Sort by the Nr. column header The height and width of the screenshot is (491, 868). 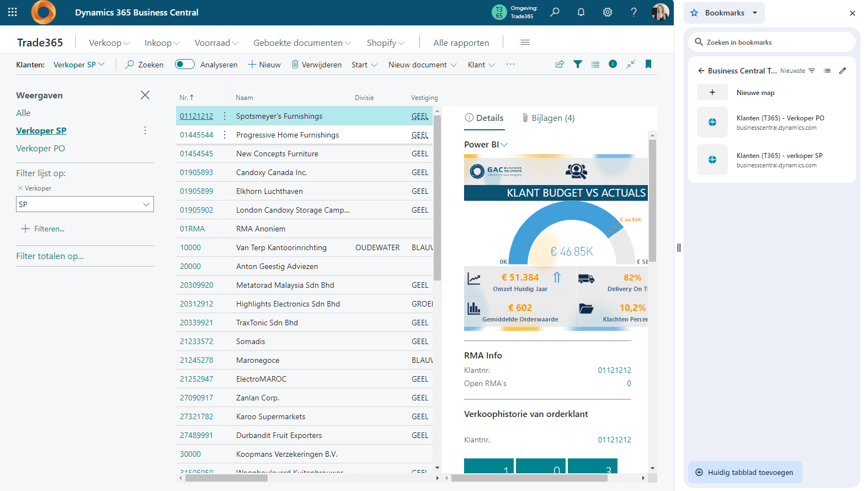(x=187, y=97)
